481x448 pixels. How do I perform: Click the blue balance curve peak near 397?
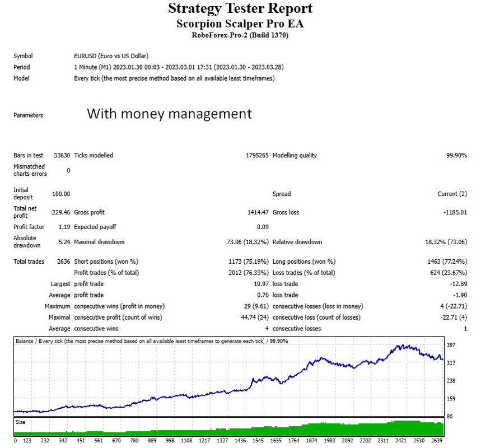click(x=401, y=346)
